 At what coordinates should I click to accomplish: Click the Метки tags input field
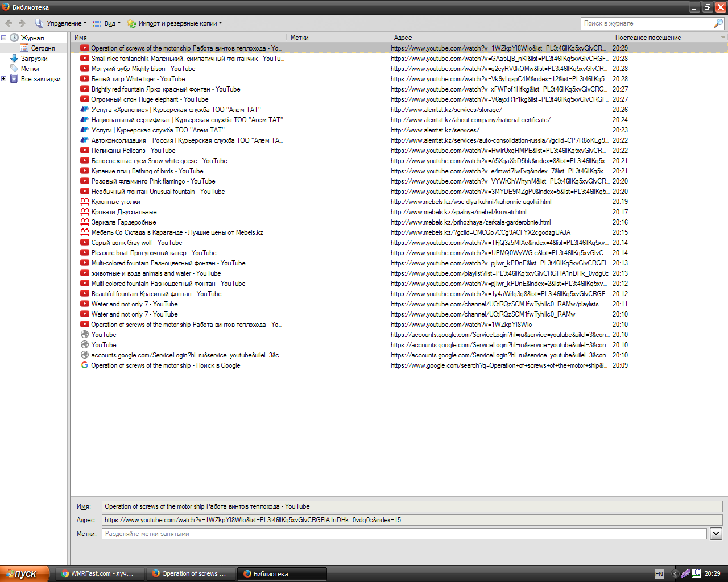tap(404, 534)
